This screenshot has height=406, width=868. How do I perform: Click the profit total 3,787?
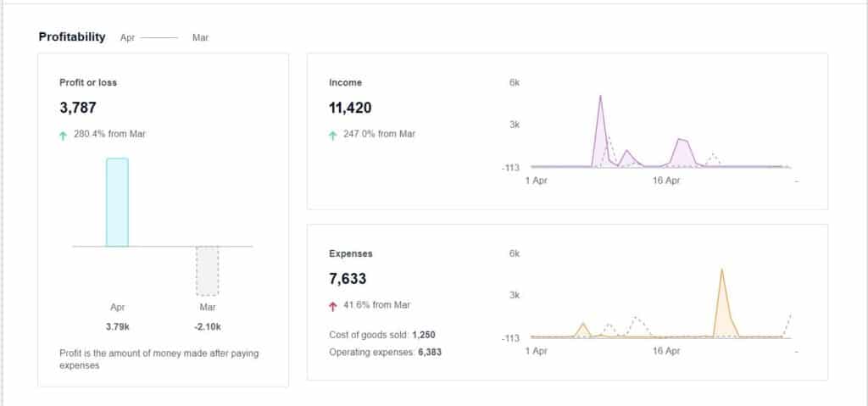click(x=76, y=108)
